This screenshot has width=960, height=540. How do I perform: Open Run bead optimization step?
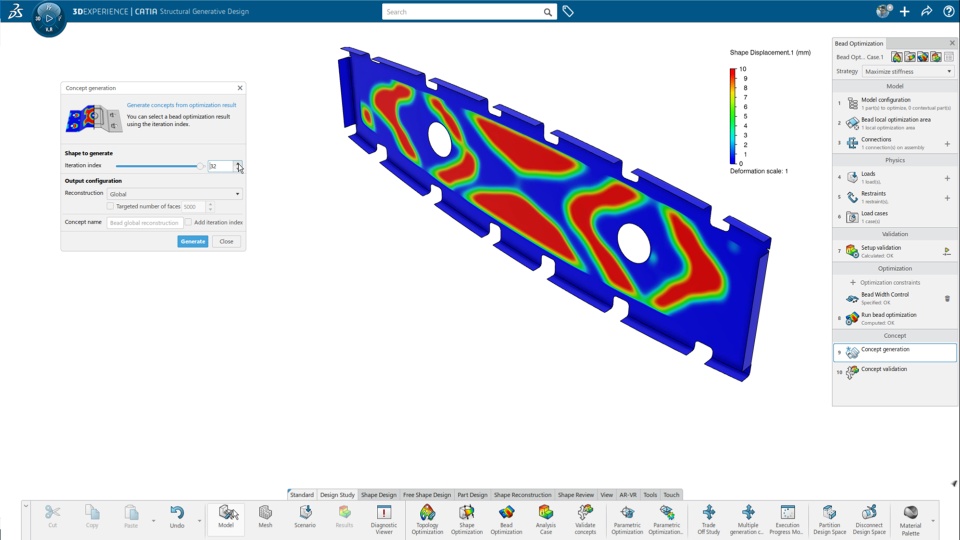pyautogui.click(x=894, y=318)
